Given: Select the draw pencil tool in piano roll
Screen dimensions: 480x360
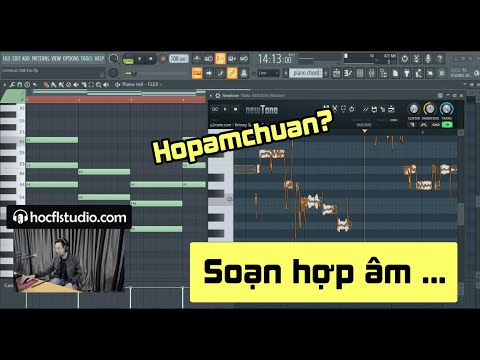Looking at the screenshot, I should tap(46, 85).
